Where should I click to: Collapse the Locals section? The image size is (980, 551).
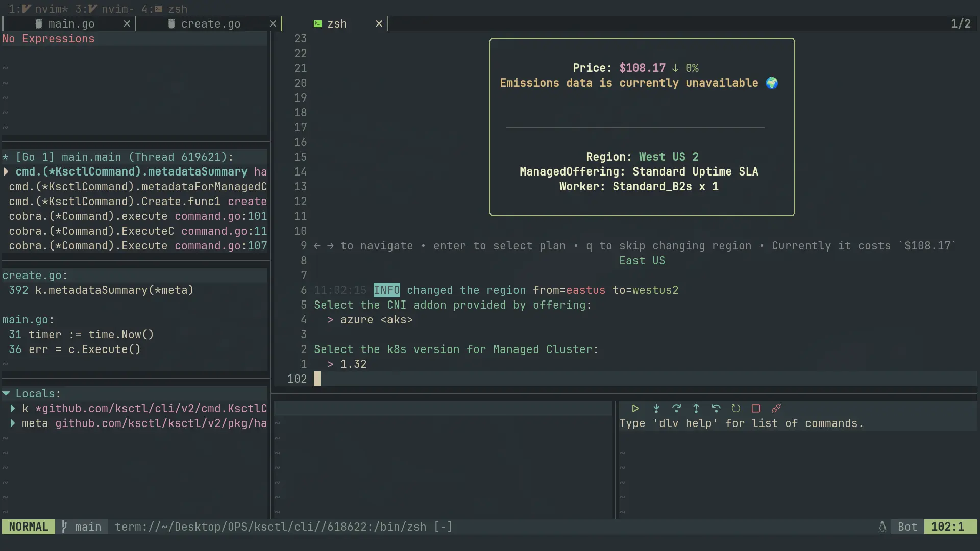click(x=7, y=394)
